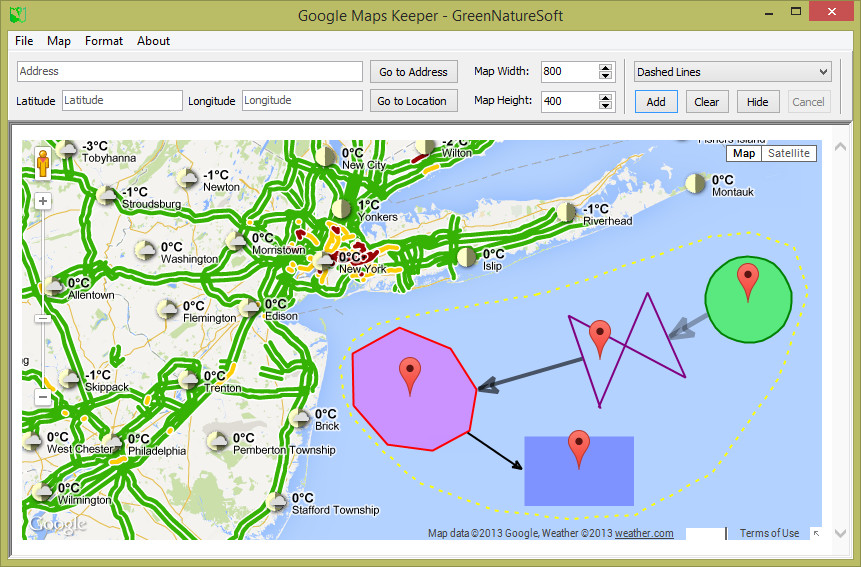Click the New York weather icon
Screen dimensions: 861x567
point(323,261)
